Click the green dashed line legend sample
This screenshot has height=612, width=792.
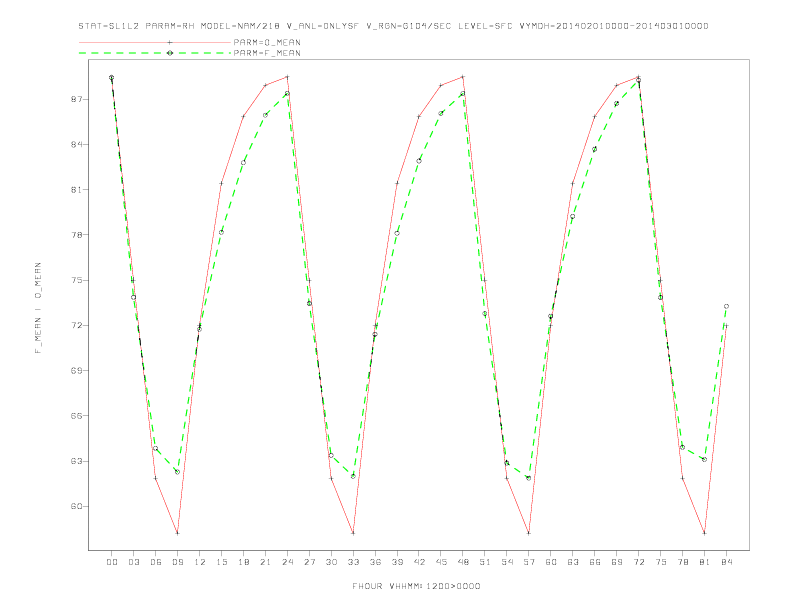tap(155, 53)
